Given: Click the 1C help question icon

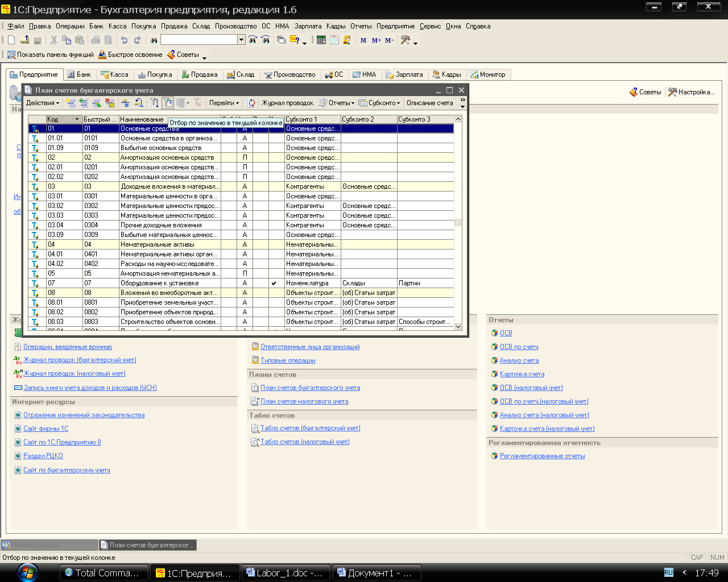Looking at the screenshot, I should coord(295,40).
